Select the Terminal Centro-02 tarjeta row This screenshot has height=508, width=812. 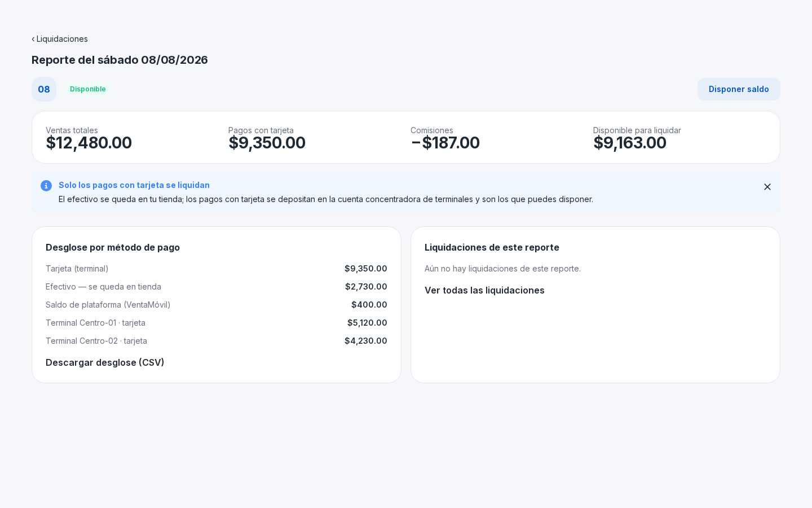(217, 341)
